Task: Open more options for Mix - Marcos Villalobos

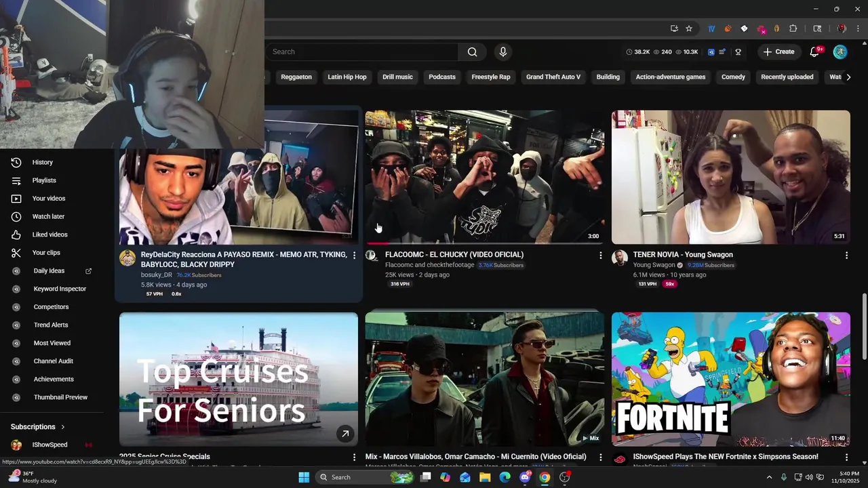Action: [x=600, y=457]
